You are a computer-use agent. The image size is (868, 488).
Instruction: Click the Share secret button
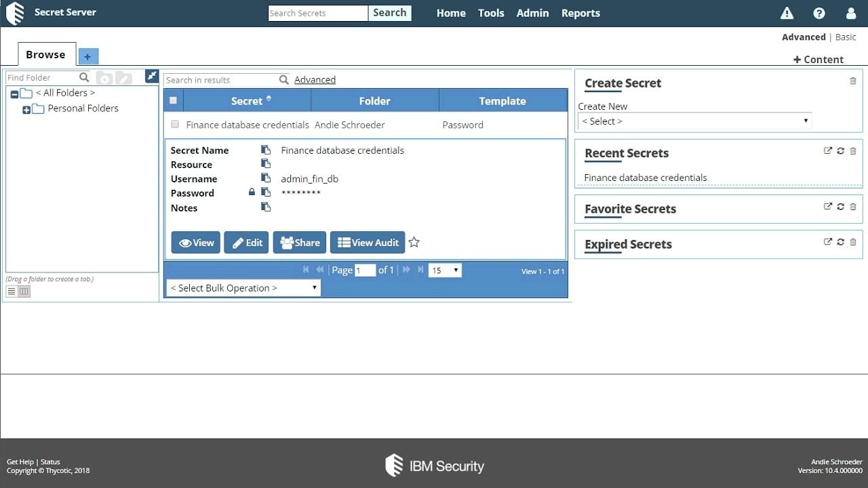pos(300,243)
